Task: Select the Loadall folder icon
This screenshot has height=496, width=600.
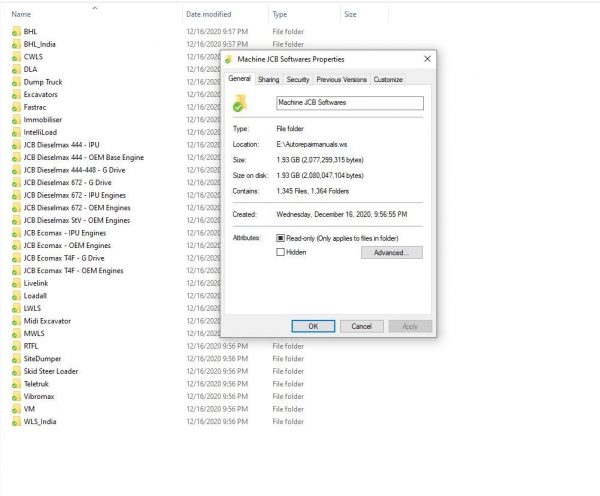Action: (x=16, y=296)
